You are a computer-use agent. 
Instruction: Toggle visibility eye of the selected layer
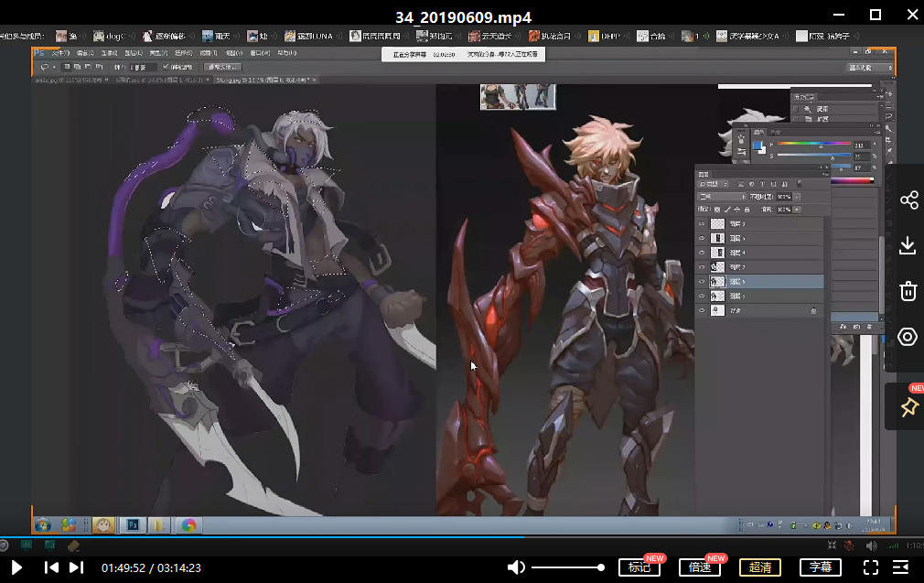click(703, 282)
